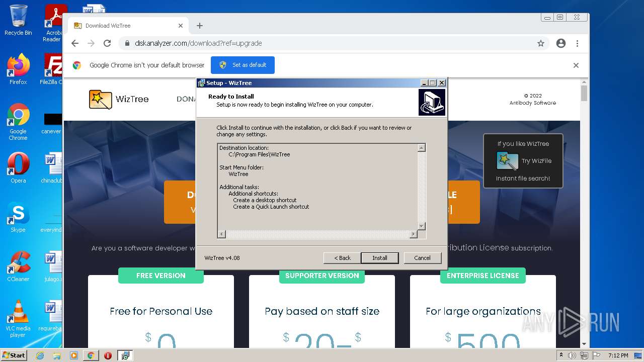
Task: Dismiss the default browser notification bar
Action: click(576, 65)
